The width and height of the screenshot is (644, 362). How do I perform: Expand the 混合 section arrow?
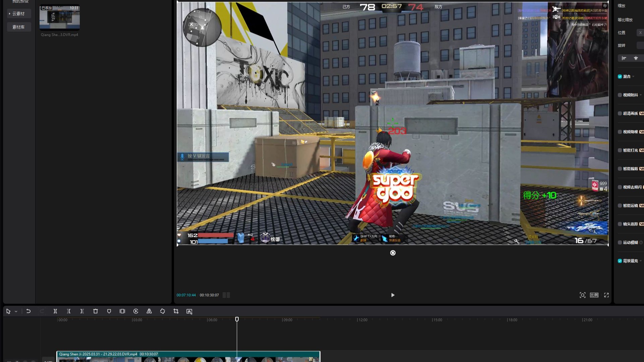(x=633, y=77)
